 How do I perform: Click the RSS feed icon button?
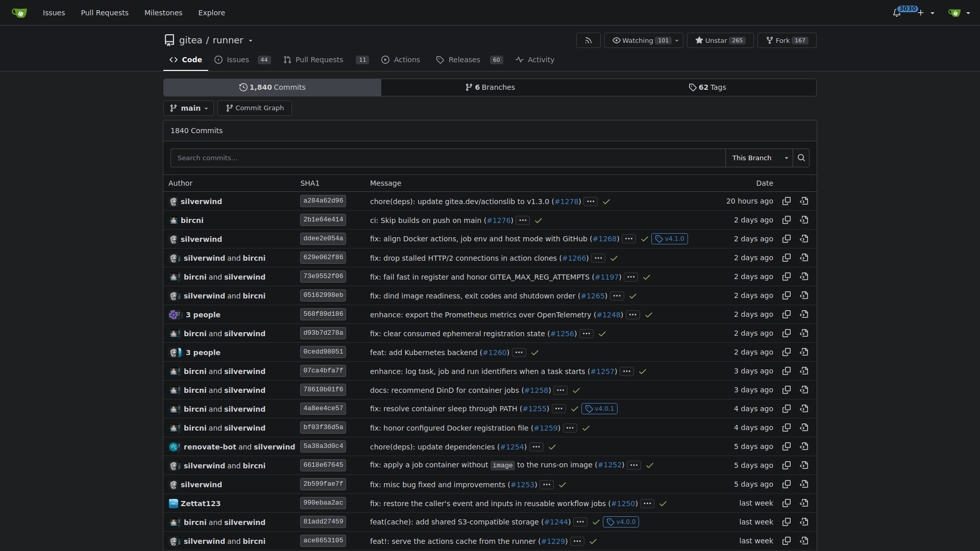pos(589,40)
